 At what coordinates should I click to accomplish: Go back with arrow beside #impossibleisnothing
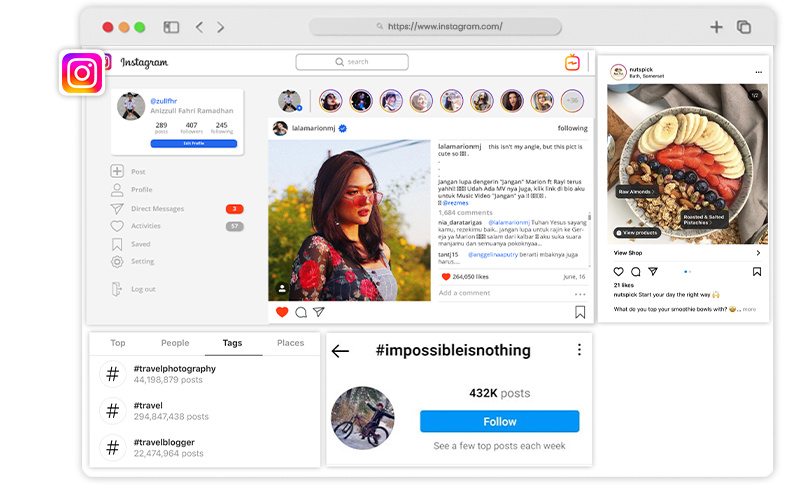pyautogui.click(x=340, y=351)
